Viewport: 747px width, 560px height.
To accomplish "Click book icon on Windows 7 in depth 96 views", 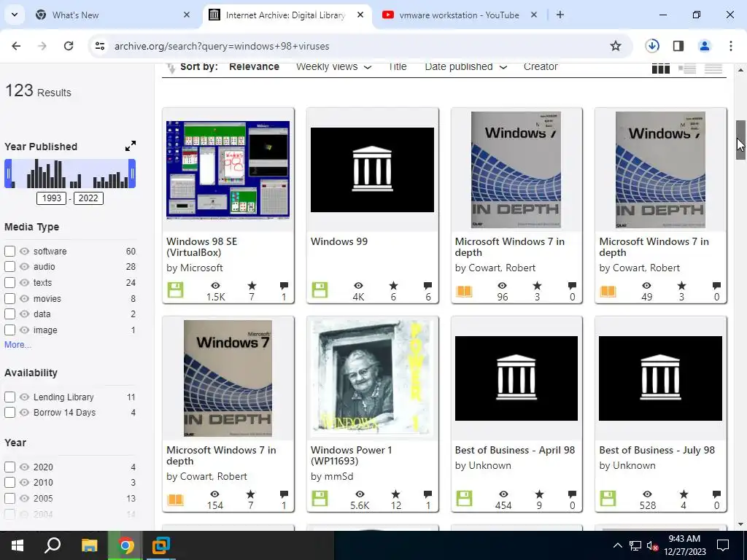I will (464, 291).
